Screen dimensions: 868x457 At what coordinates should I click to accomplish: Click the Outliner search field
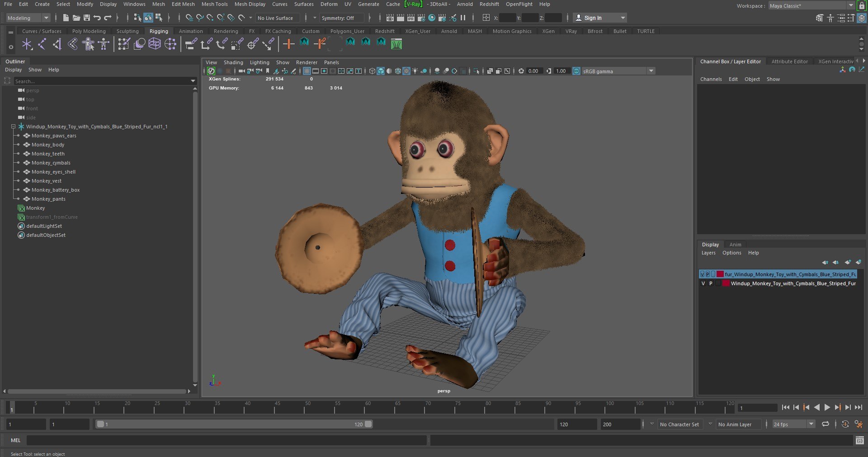(105, 81)
